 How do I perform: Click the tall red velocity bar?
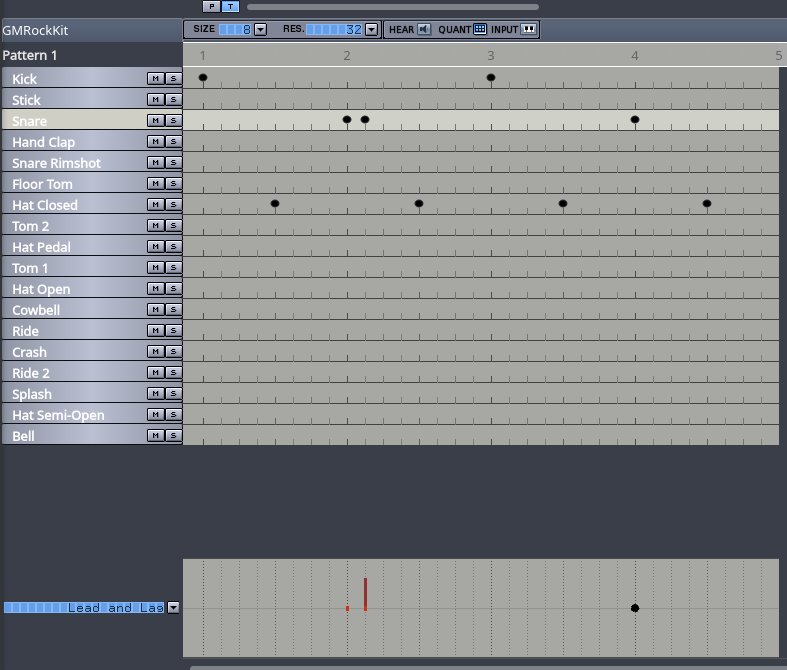click(365, 594)
